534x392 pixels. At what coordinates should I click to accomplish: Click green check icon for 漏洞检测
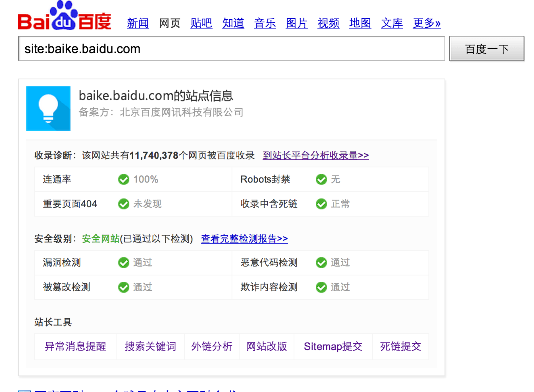tap(124, 263)
